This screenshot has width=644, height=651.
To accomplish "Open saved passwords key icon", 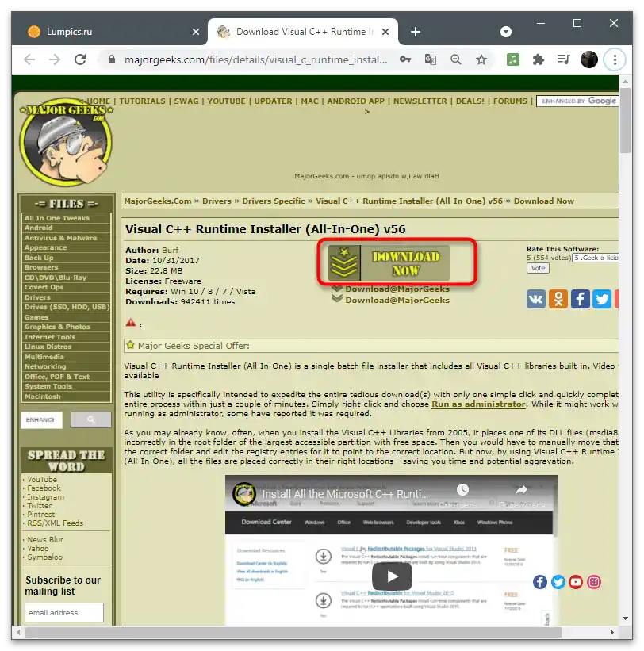I will pos(405,59).
